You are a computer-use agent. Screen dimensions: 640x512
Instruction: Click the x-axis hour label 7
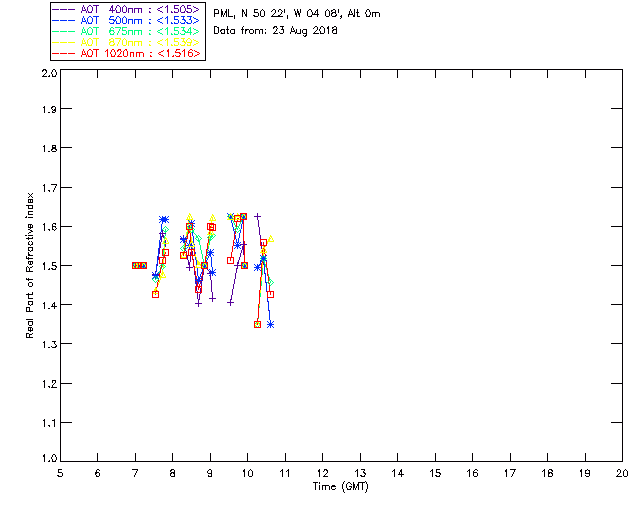(x=135, y=473)
